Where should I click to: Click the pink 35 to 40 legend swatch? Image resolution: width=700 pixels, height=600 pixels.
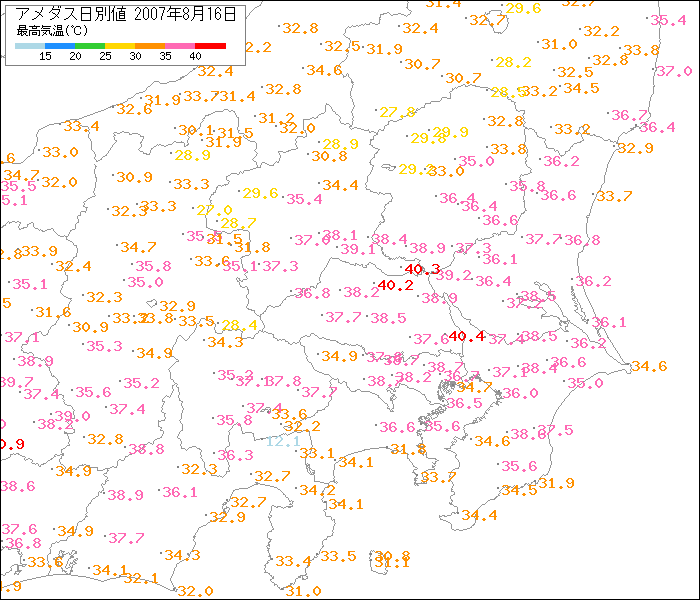180,45
